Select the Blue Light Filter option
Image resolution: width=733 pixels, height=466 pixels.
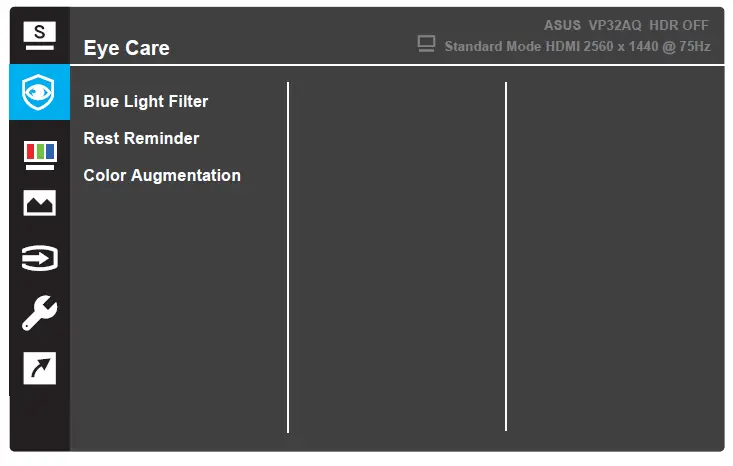click(x=146, y=101)
